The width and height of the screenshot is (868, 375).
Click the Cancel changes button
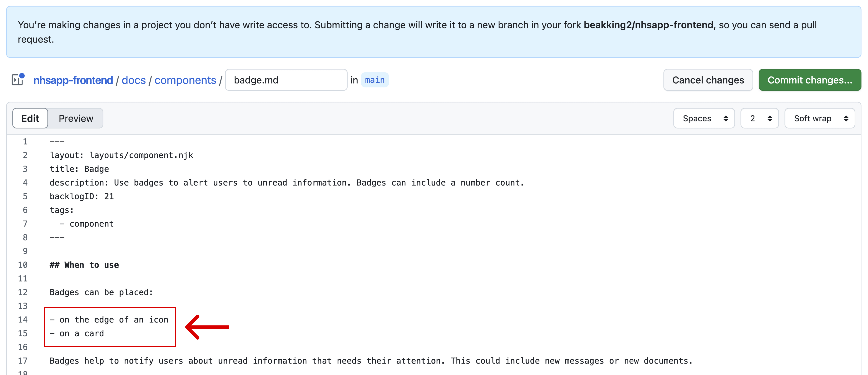[708, 80]
